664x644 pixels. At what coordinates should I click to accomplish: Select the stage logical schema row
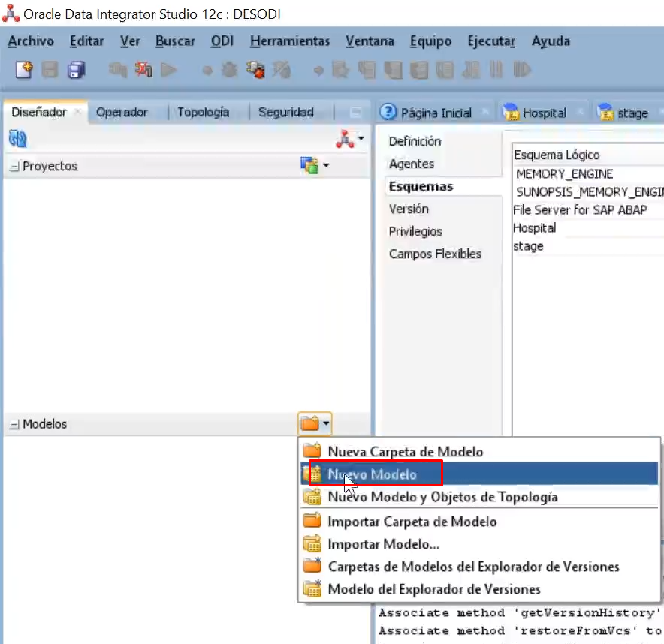[588, 246]
